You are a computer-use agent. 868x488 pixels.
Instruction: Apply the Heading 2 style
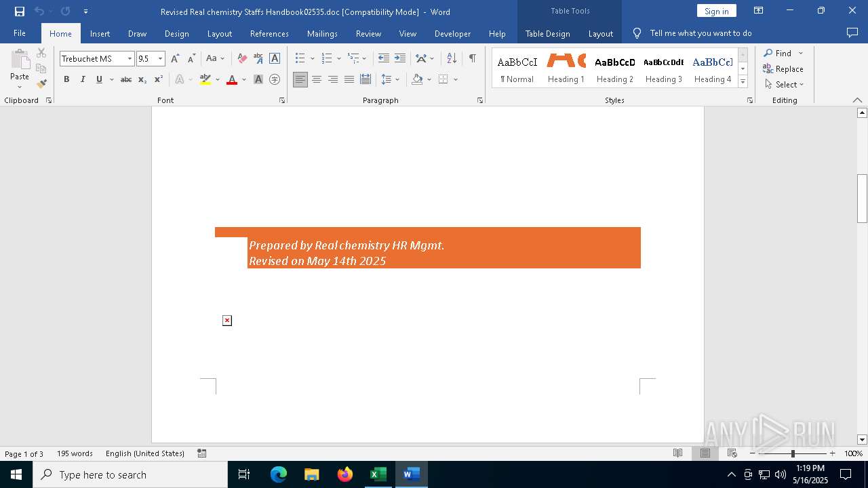(x=615, y=69)
